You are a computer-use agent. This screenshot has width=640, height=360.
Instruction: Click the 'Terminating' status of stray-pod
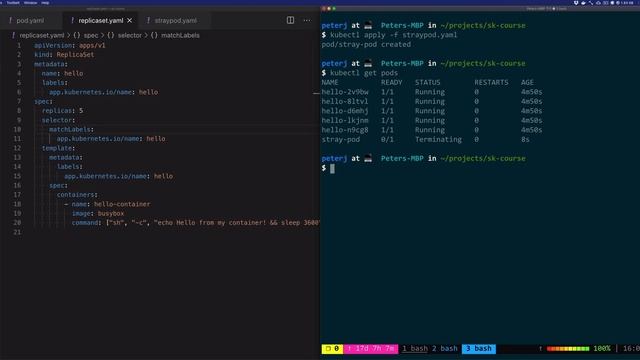[x=438, y=140]
